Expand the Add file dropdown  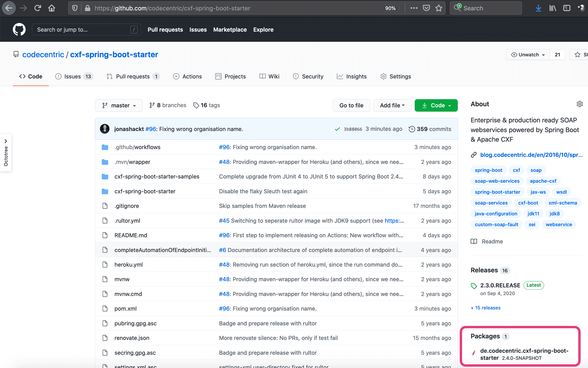click(392, 105)
